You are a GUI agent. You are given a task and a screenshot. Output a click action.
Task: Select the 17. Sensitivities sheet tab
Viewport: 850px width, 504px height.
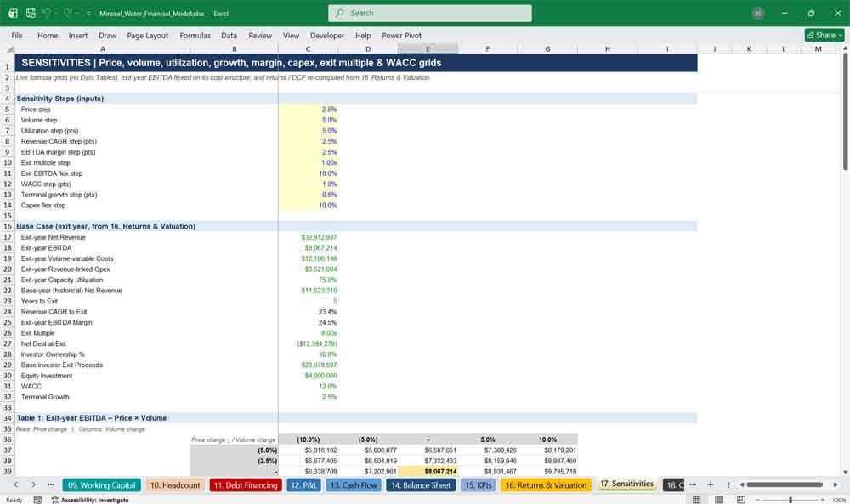pyautogui.click(x=626, y=484)
